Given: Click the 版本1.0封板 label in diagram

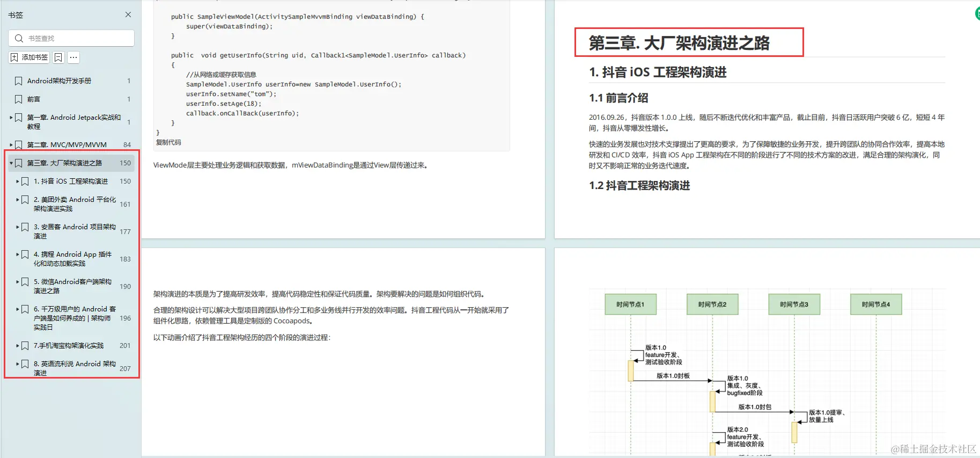Looking at the screenshot, I should pyautogui.click(x=673, y=376).
